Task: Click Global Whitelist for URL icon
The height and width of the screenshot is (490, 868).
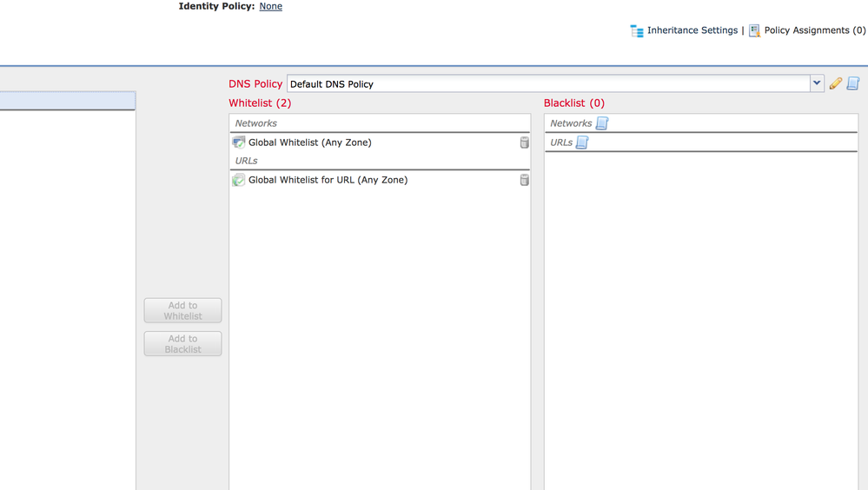Action: click(239, 180)
